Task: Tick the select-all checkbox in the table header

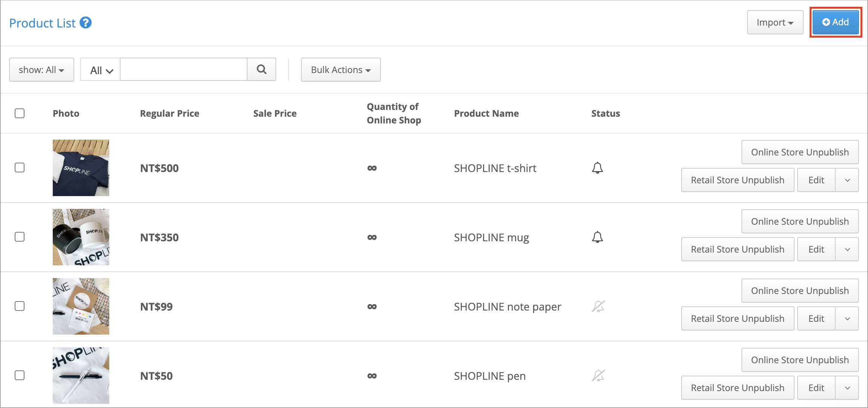Action: (20, 113)
